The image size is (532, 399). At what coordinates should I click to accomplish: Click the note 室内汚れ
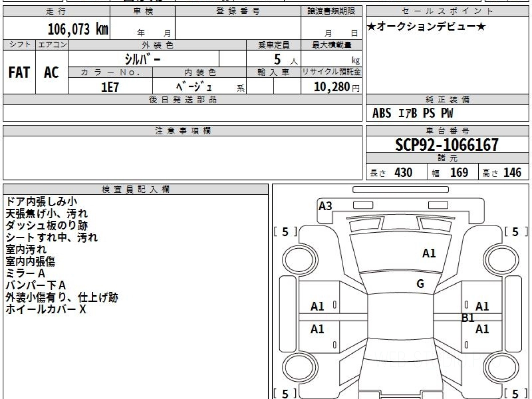[26, 250]
